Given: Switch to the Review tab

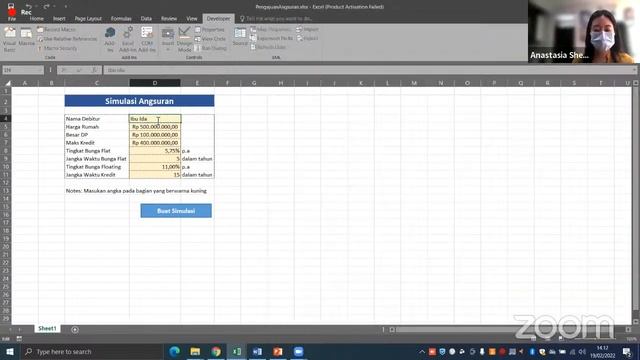Looking at the screenshot, I should tap(169, 19).
